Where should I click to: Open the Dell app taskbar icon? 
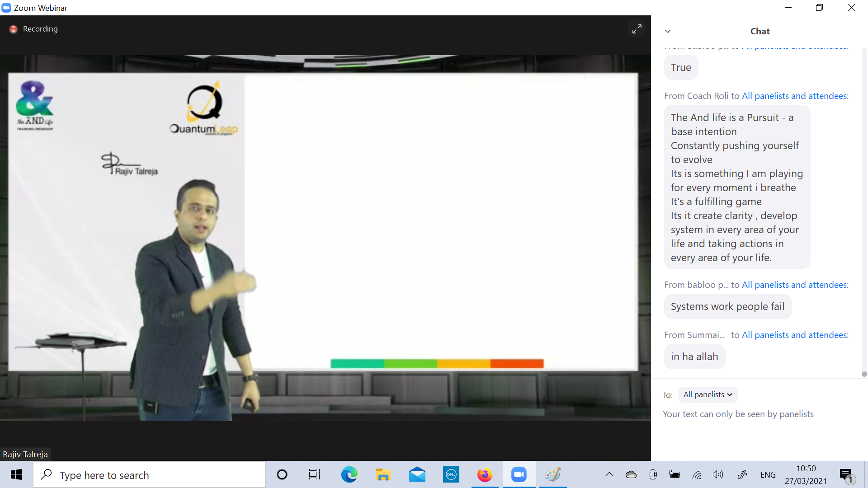451,474
